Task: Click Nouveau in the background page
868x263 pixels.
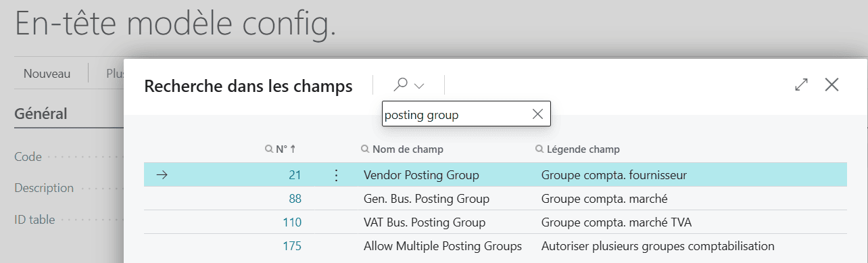Action: (47, 74)
